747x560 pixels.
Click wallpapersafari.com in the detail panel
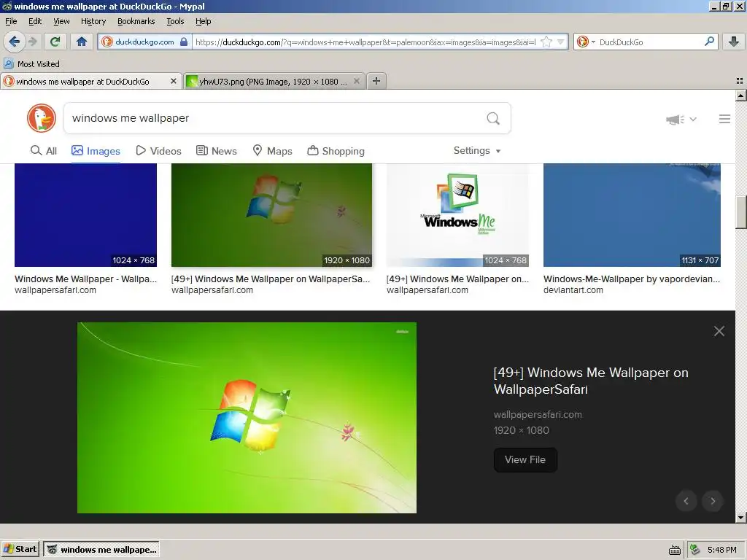[x=538, y=415]
